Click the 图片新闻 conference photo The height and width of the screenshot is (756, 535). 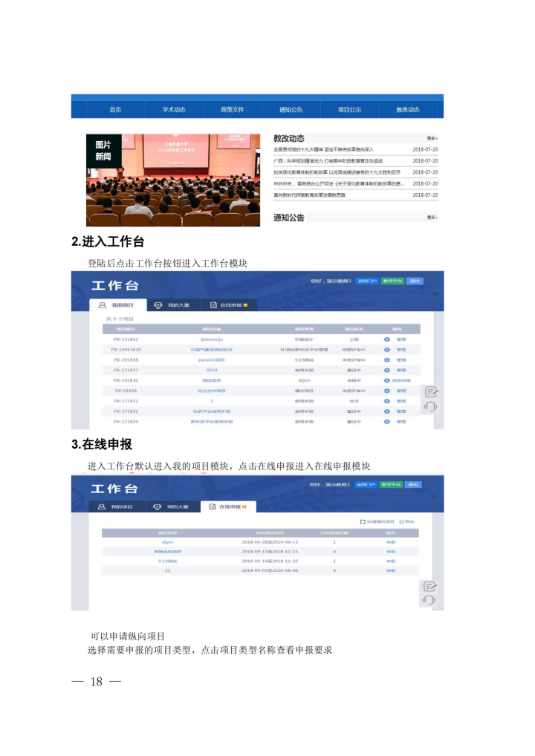172,180
